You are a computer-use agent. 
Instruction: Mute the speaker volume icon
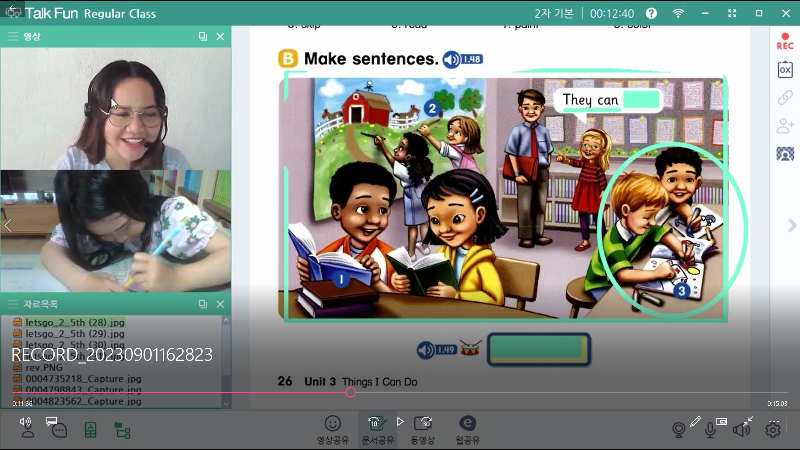(x=741, y=429)
